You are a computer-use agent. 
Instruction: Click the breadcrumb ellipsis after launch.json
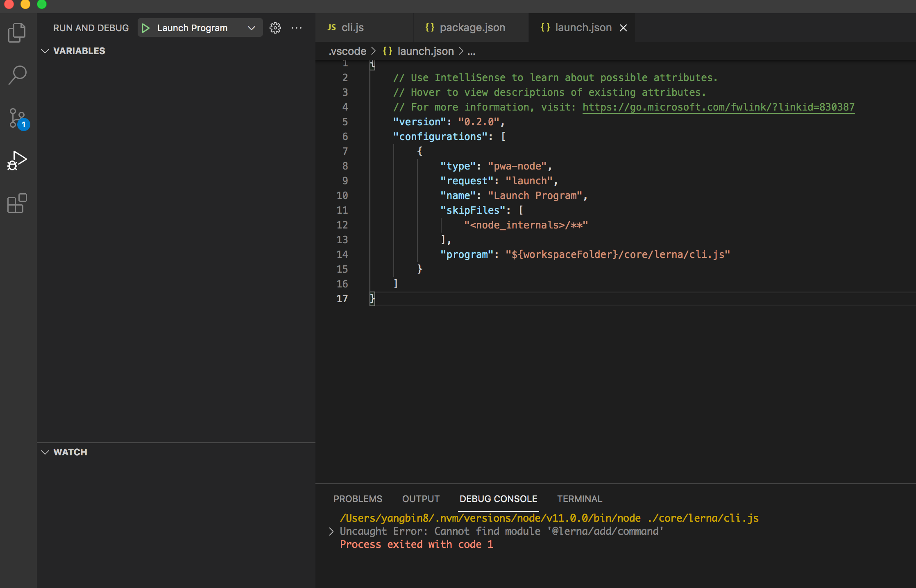tap(472, 51)
